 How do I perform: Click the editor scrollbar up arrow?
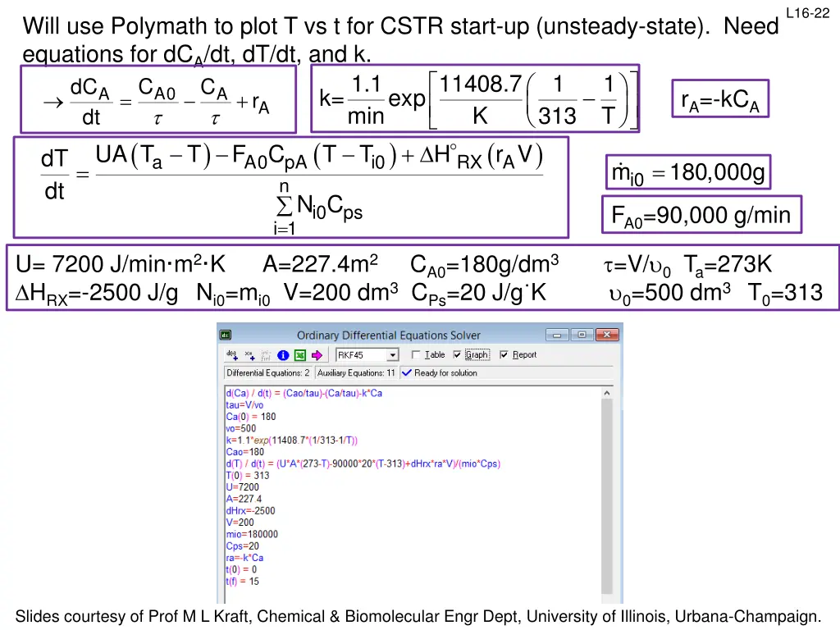(x=606, y=393)
